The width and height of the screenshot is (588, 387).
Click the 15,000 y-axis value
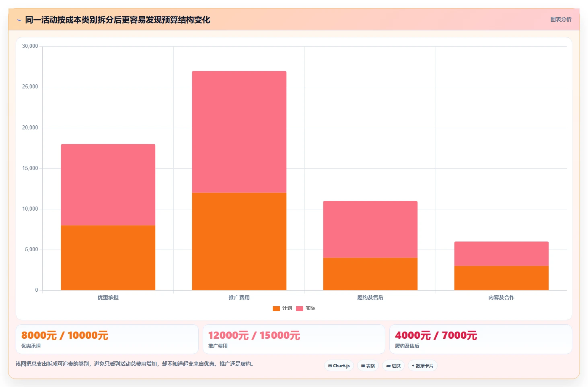(x=30, y=168)
